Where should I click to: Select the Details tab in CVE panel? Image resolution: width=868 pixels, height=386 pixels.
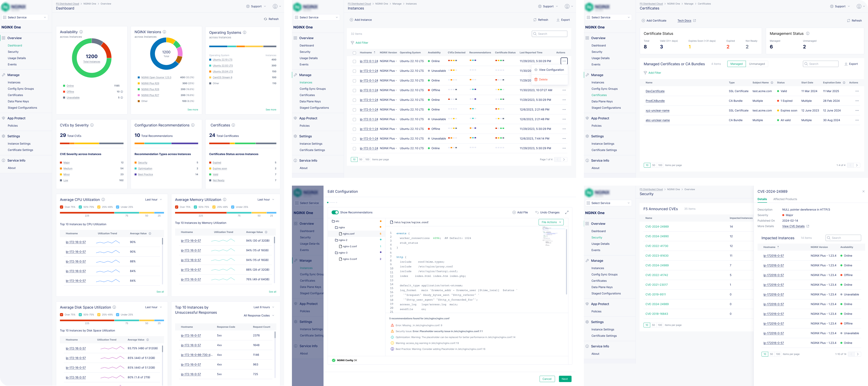click(x=762, y=199)
